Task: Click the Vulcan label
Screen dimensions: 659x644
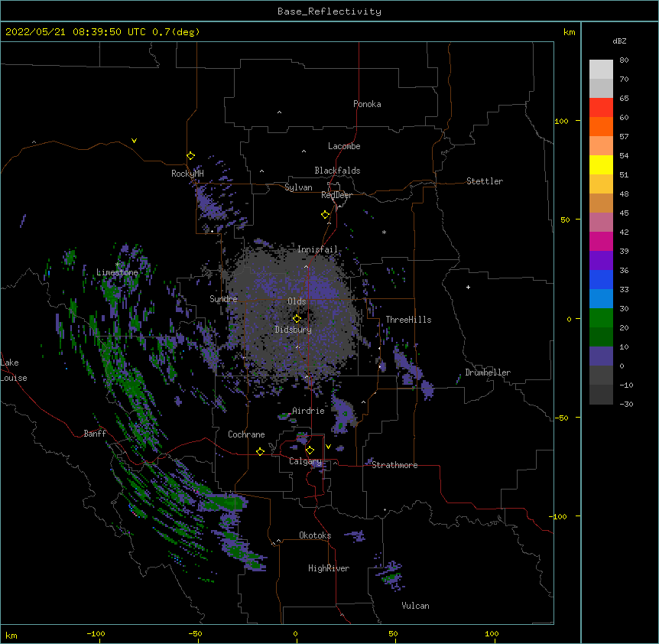Action: [415, 606]
